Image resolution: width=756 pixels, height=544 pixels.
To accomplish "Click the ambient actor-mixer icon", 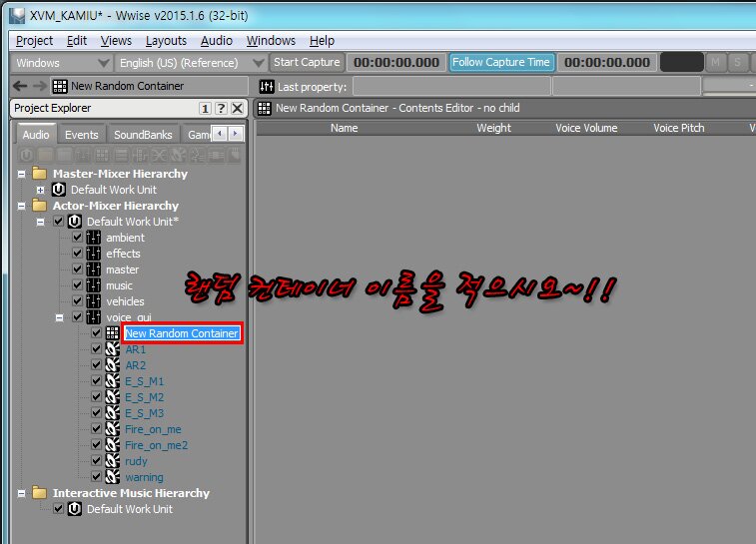I will pos(94,238).
